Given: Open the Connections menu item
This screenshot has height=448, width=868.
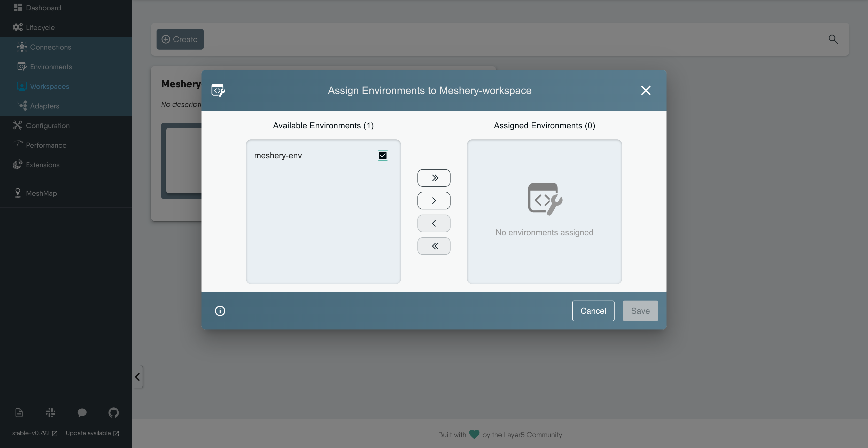Looking at the screenshot, I should click(50, 47).
